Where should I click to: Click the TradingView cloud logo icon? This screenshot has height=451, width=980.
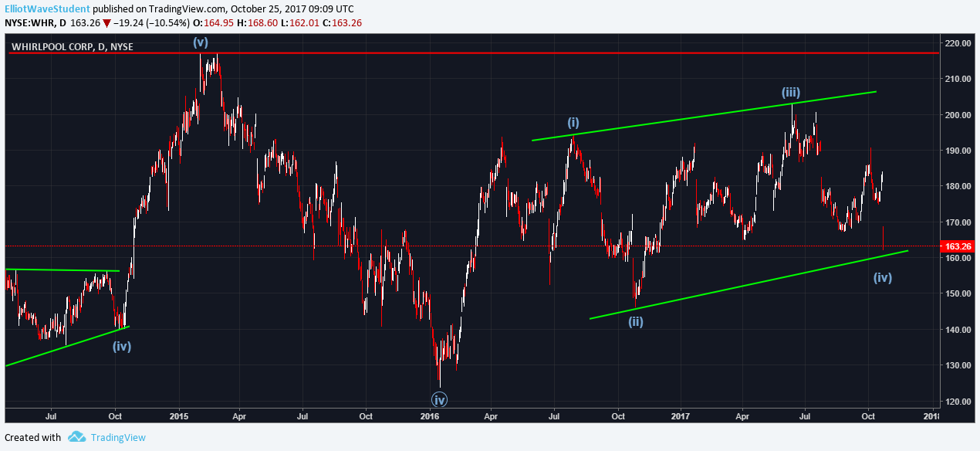[x=76, y=437]
